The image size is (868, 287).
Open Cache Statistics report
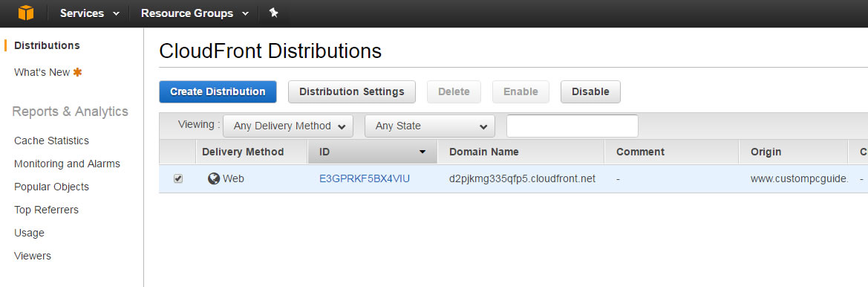tap(51, 141)
